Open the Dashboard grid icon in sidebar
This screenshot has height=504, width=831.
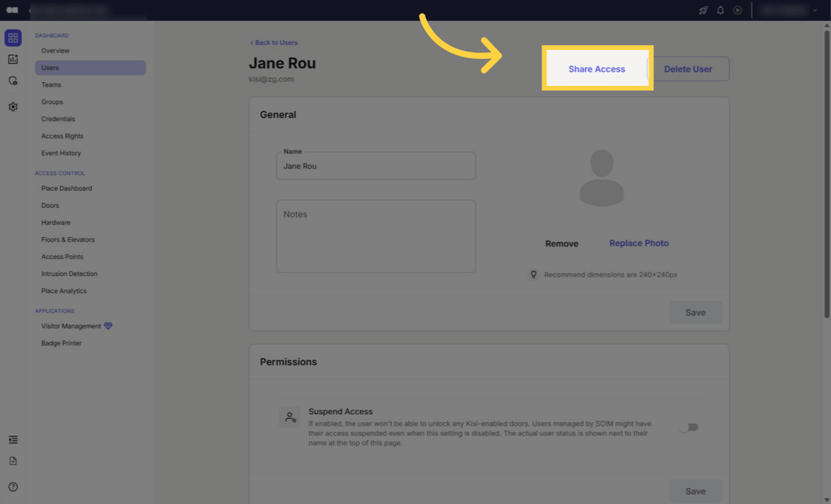(x=12, y=37)
